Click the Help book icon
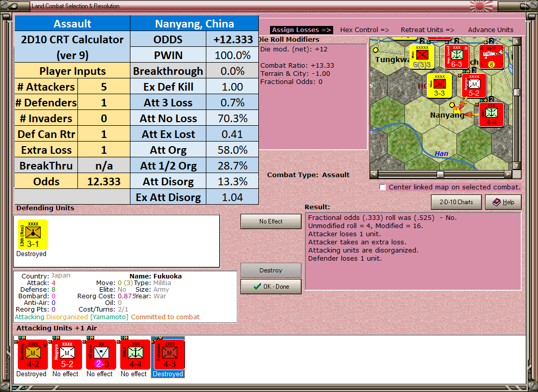Image resolution: width=538 pixels, height=392 pixels. pyautogui.click(x=497, y=202)
